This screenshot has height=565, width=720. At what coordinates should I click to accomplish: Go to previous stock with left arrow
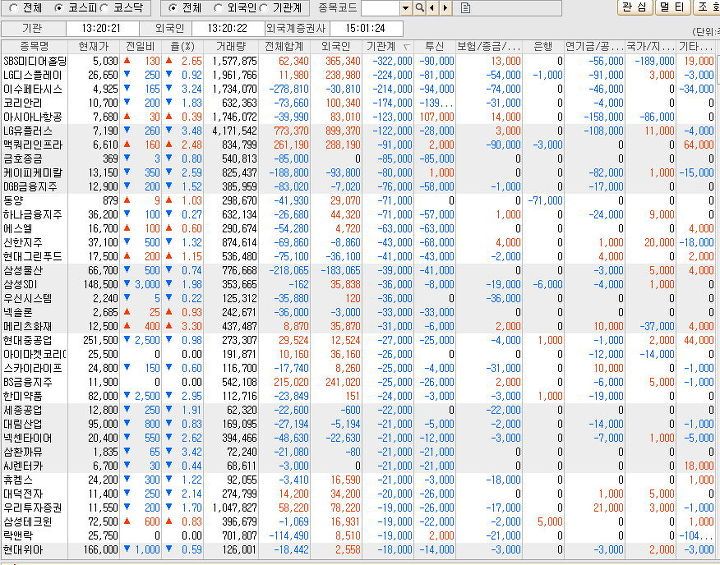coord(432,8)
